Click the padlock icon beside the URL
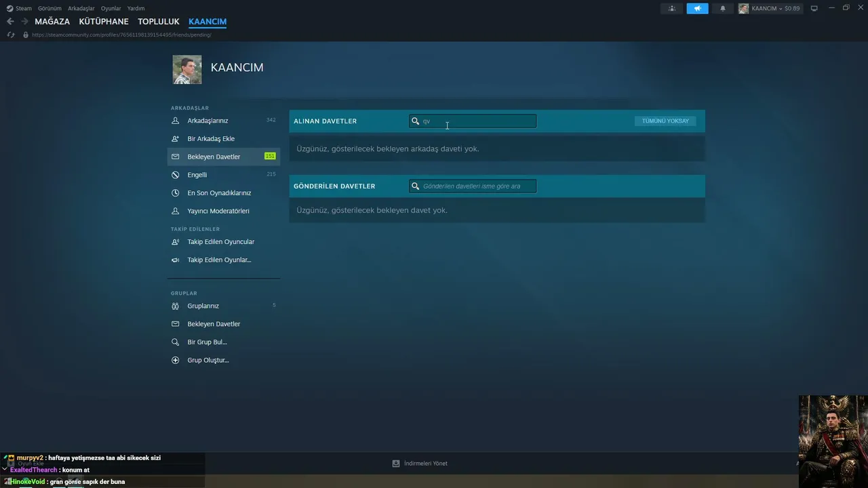 pos(26,35)
